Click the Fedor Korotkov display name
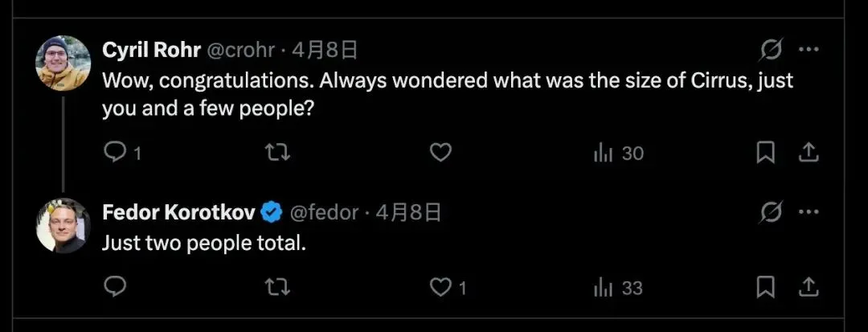The image size is (868, 332). 178,212
